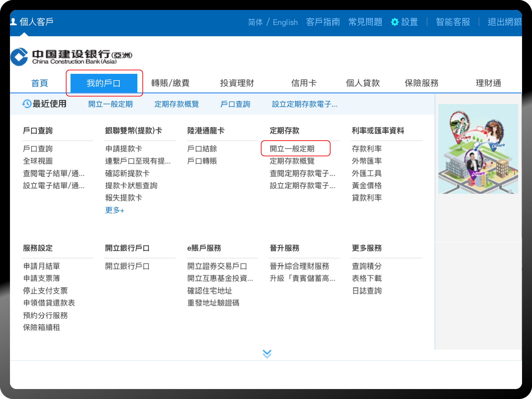Click the settings gear icon
The height and width of the screenshot is (399, 532).
(395, 22)
